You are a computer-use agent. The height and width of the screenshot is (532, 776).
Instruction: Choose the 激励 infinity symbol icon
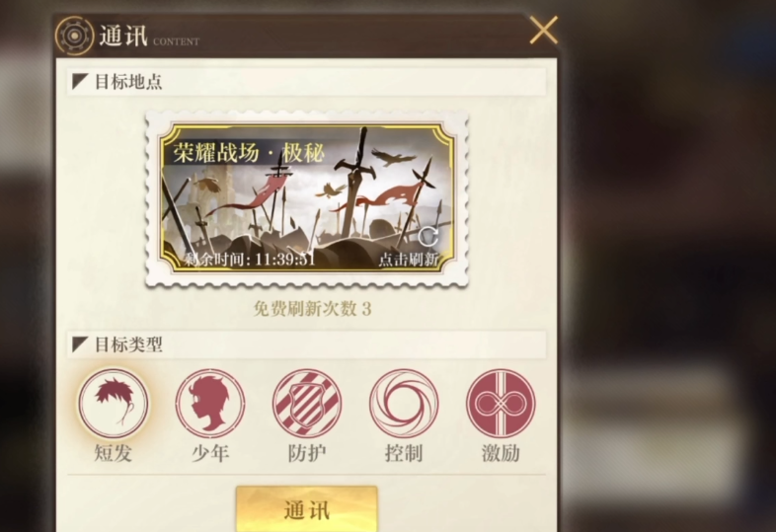coord(501,404)
